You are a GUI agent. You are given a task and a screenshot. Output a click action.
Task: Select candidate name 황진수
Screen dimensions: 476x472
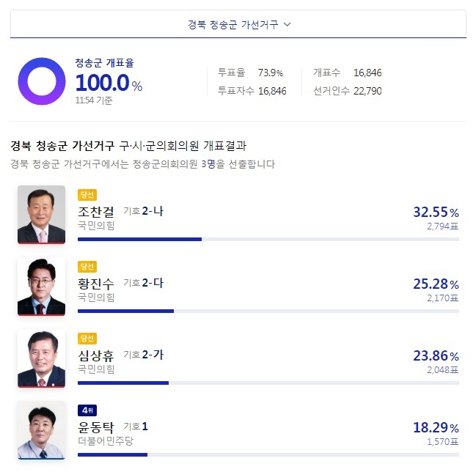pos(96,284)
